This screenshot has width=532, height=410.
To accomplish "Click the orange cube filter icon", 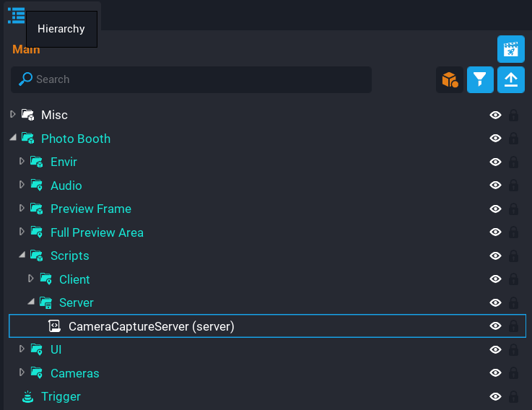I will coord(450,79).
